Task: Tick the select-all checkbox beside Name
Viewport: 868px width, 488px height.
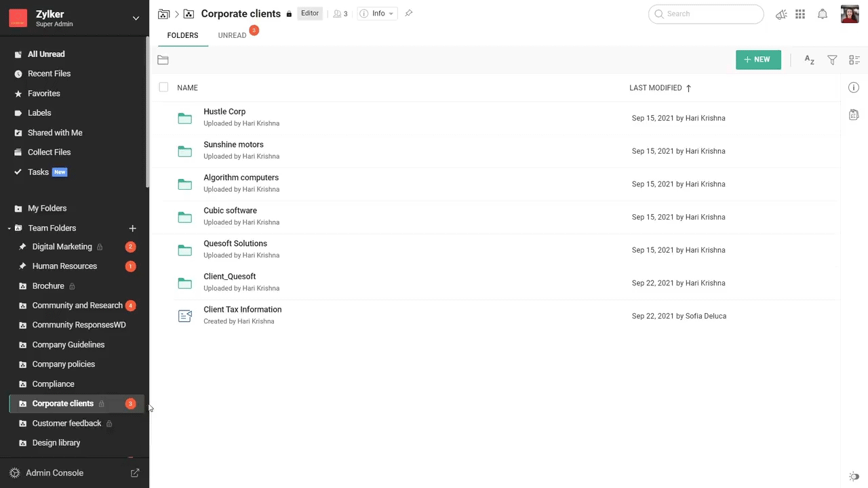Action: coord(163,87)
